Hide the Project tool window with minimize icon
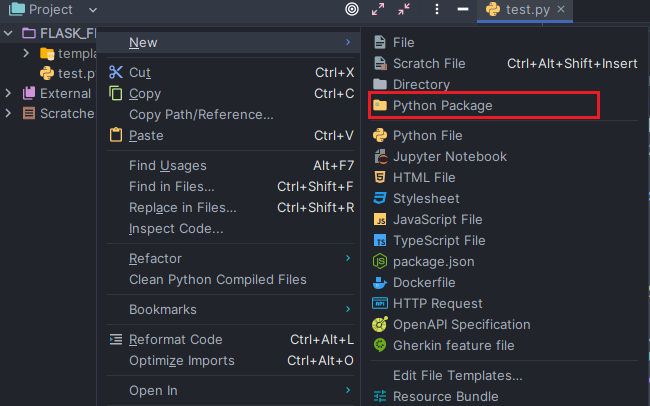This screenshot has width=650, height=406. tap(462, 10)
